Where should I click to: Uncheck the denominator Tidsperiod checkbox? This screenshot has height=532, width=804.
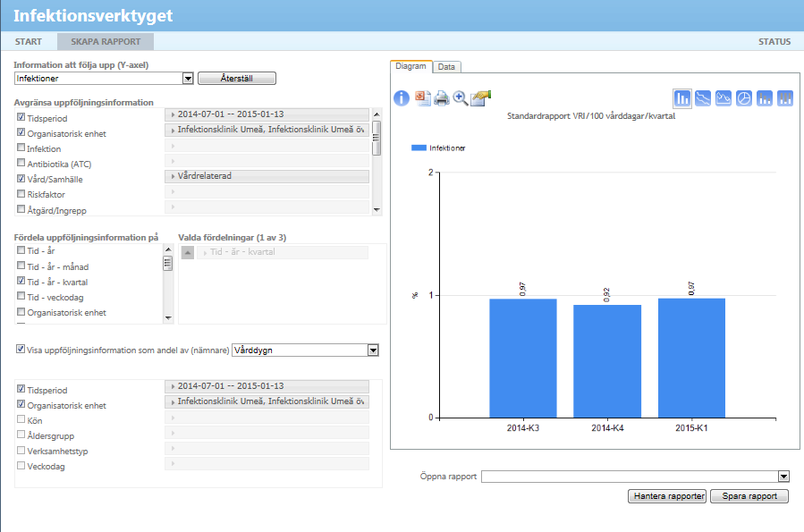pyautogui.click(x=21, y=389)
